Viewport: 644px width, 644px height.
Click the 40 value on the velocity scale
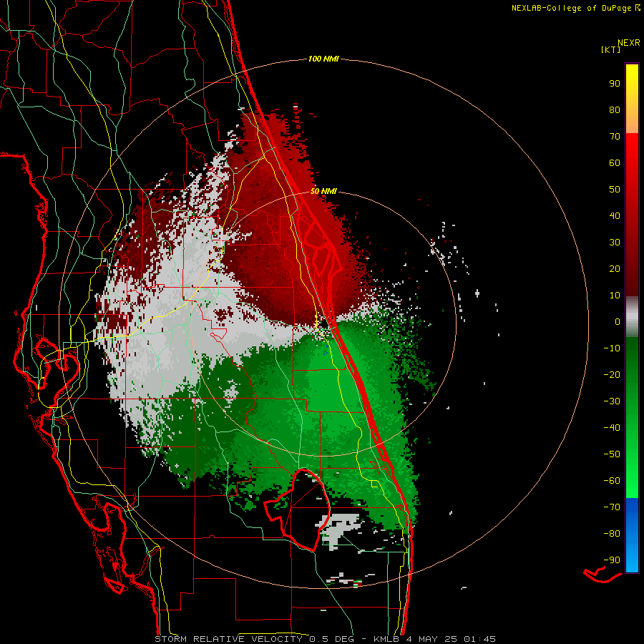(x=615, y=215)
